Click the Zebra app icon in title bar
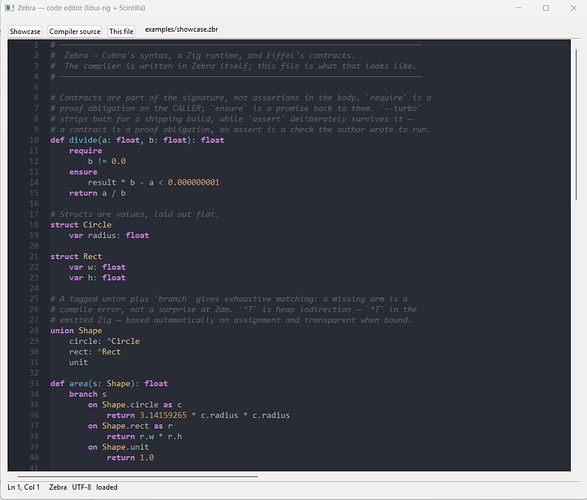587x500 pixels. click(x=10, y=8)
